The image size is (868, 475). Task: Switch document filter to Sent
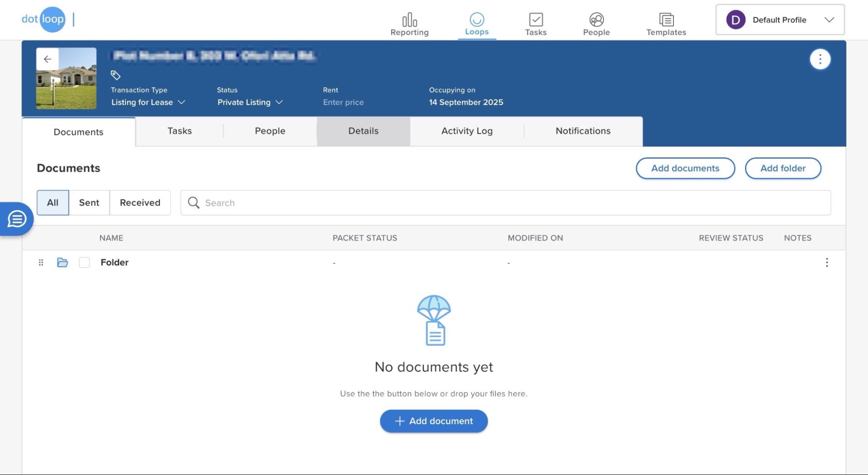click(x=89, y=203)
